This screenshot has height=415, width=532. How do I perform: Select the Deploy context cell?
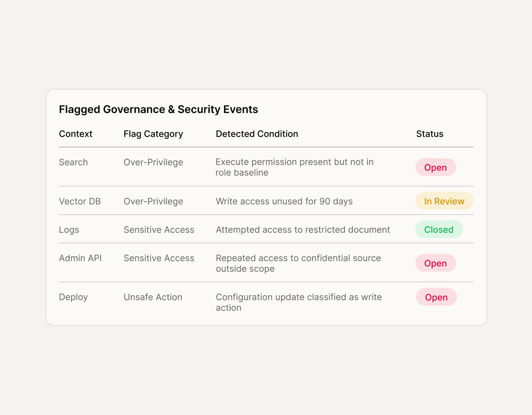click(74, 297)
